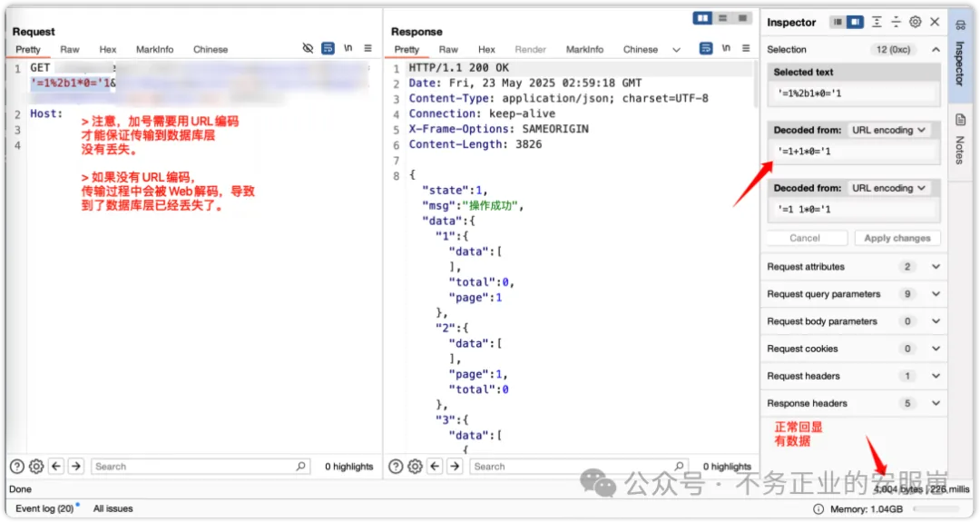Screen dimensions: 980x522
Task: Click Content-Length: 3826 response header line
Action: tap(475, 144)
